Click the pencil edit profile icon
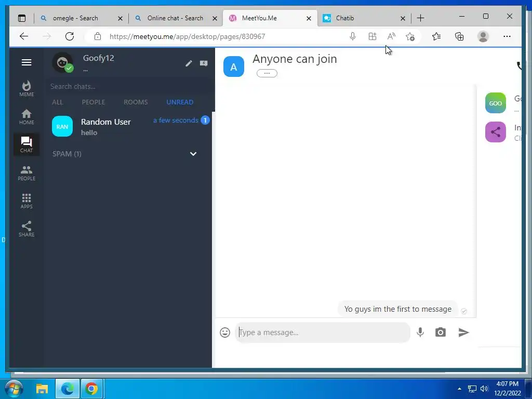This screenshot has width=532, height=399. pos(189,63)
